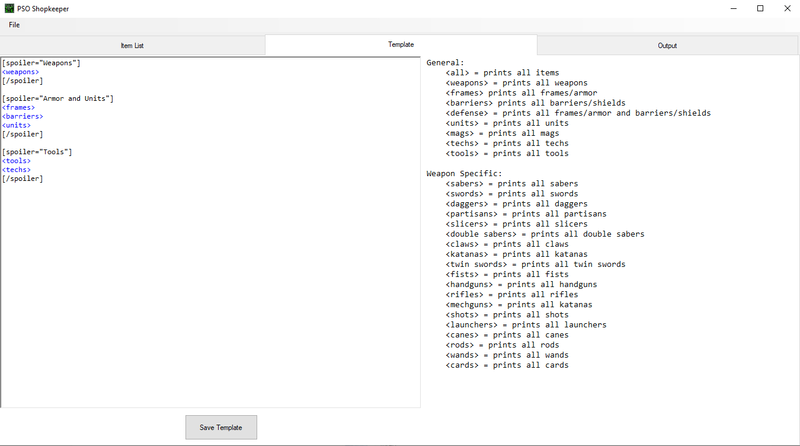The height and width of the screenshot is (446, 800).
Task: Click '<units> = prints all units' line
Action: (507, 123)
